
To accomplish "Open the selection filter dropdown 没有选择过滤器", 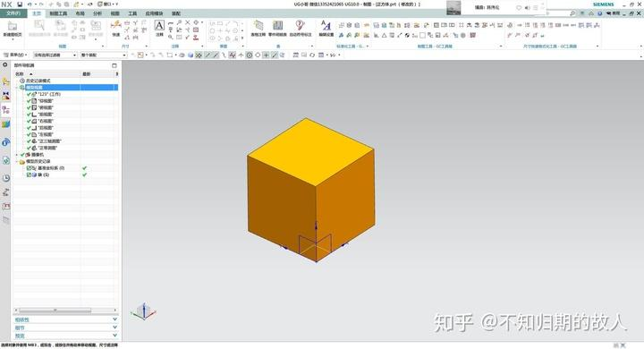I will [55, 55].
